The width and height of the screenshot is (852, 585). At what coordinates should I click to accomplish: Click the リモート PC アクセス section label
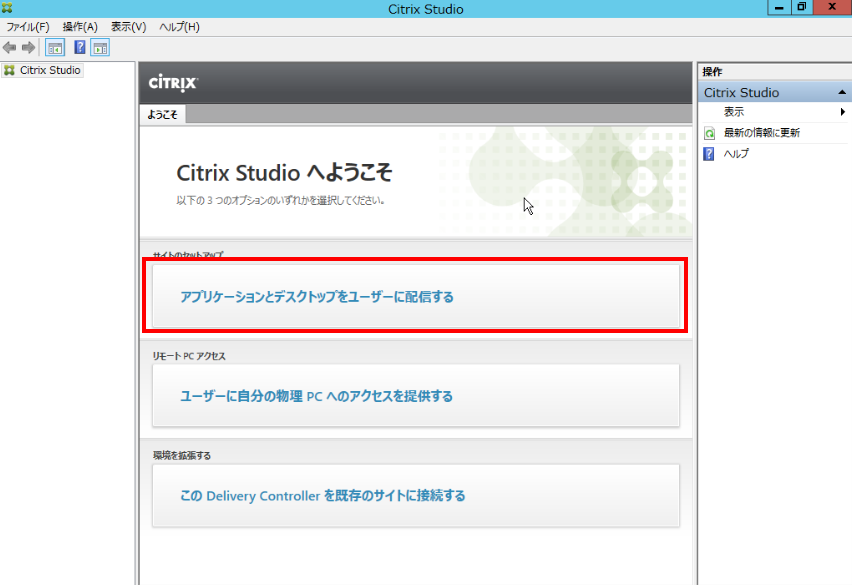pos(189,356)
